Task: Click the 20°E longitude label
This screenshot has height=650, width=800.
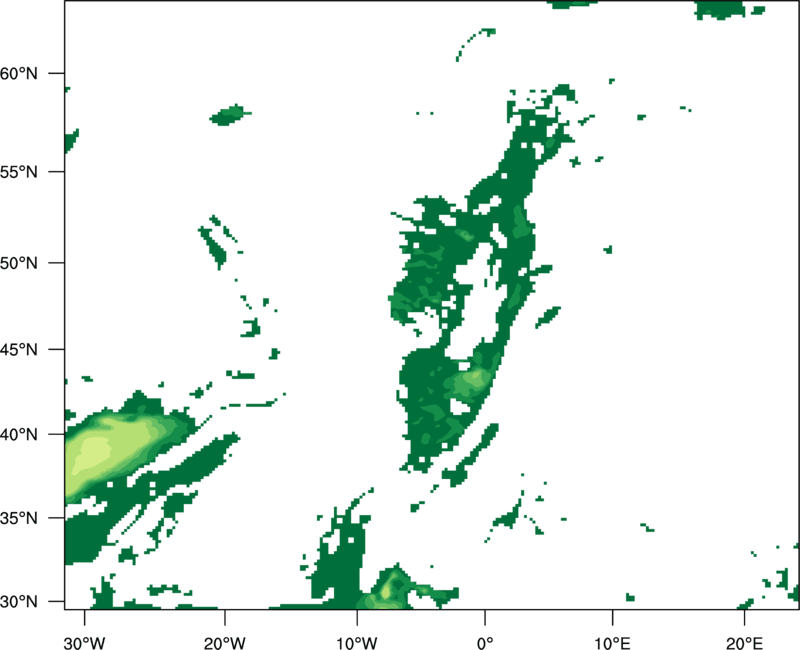Action: (744, 643)
